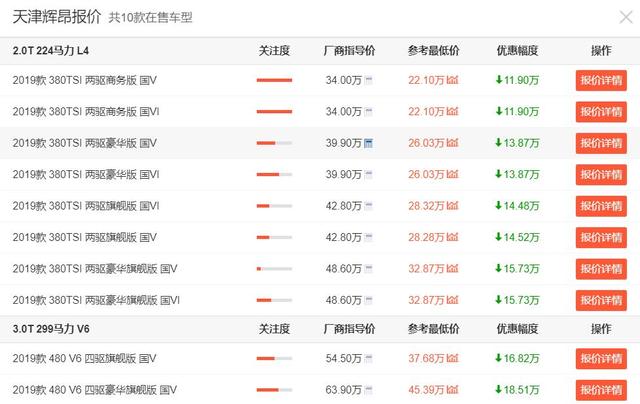Click 报价详情 for 两驱豪华旗舰版 国VI
Screen dimensions: 640x404
[x=601, y=300]
